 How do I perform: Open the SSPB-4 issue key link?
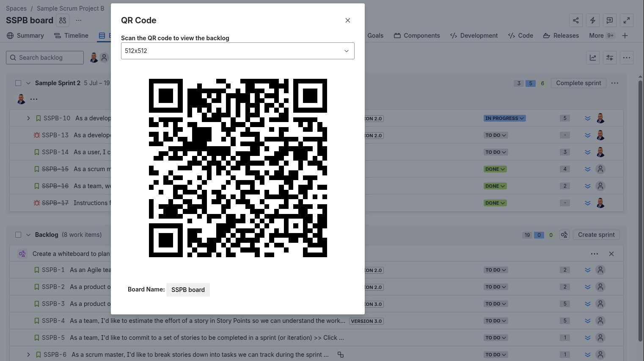[x=53, y=321]
